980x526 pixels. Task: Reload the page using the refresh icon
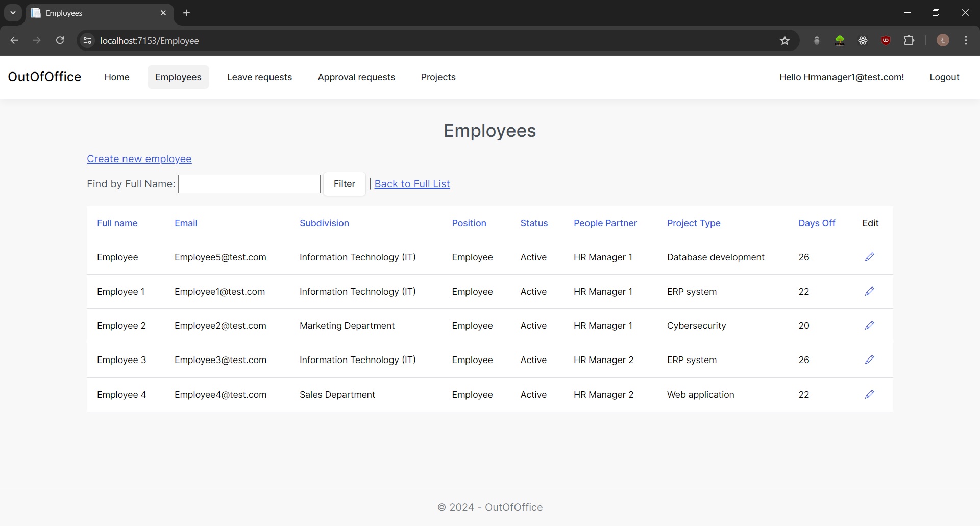pyautogui.click(x=60, y=40)
